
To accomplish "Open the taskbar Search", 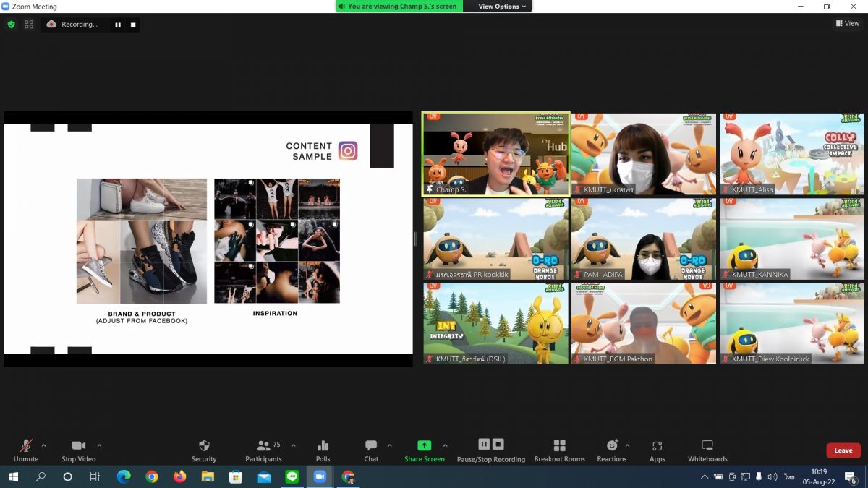I will pyautogui.click(x=41, y=477).
